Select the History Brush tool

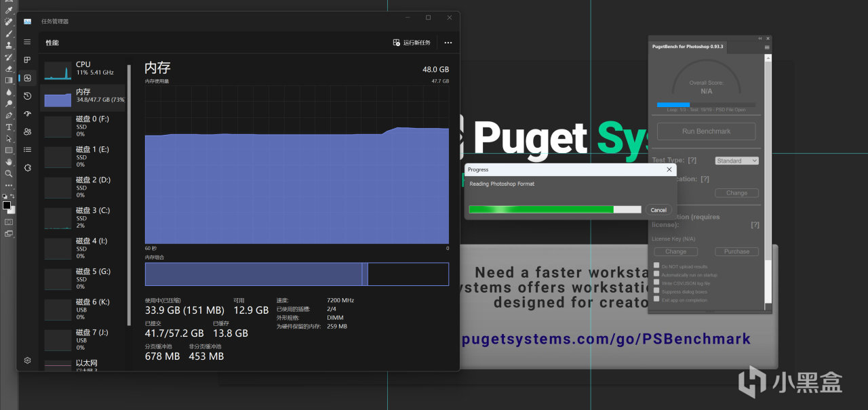point(9,57)
